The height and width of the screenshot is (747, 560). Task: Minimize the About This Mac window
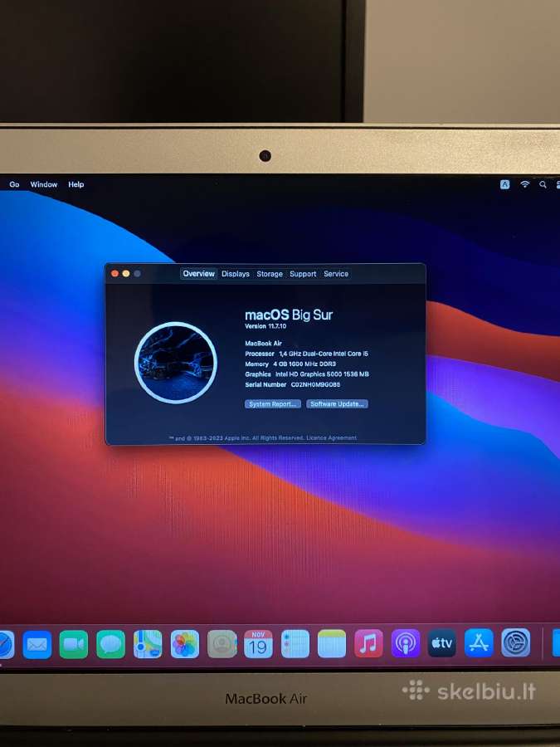tap(126, 273)
